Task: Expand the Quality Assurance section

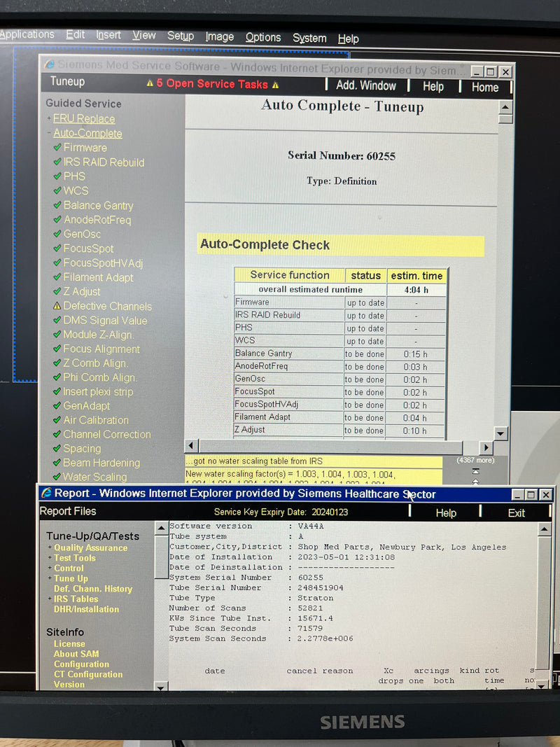Action: tap(50, 548)
